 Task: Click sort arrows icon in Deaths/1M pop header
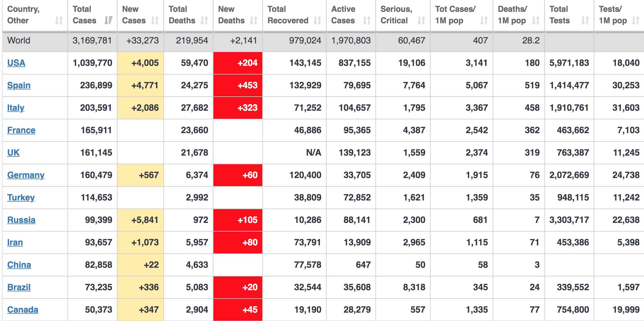536,20
